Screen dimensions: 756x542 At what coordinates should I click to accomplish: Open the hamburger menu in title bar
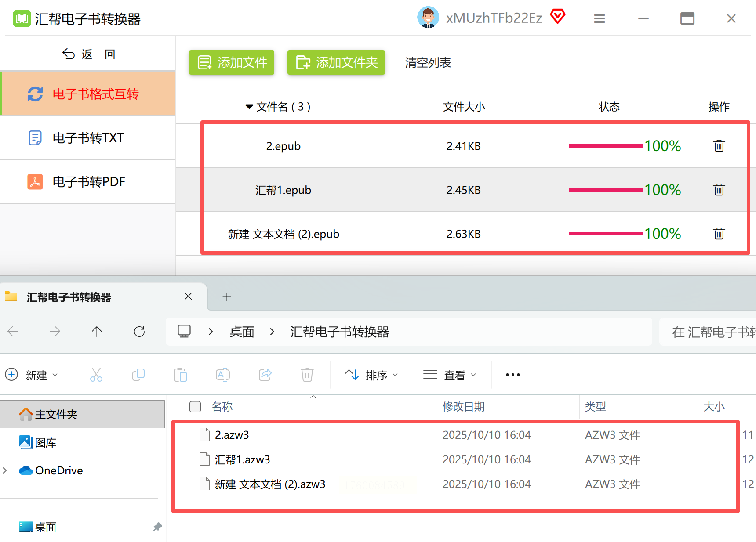599,18
